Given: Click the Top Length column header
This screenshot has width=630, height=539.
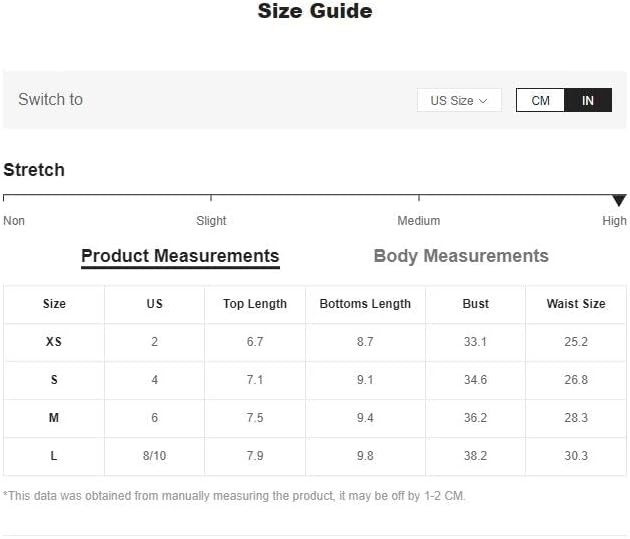Looking at the screenshot, I should tap(255, 304).
